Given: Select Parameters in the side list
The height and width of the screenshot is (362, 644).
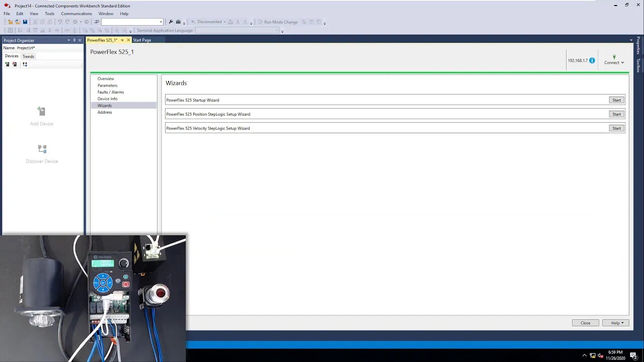Looking at the screenshot, I should coord(107,85).
